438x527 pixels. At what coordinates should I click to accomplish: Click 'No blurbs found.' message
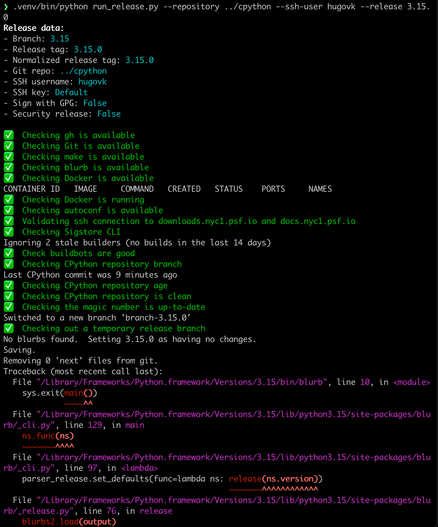coord(40,339)
